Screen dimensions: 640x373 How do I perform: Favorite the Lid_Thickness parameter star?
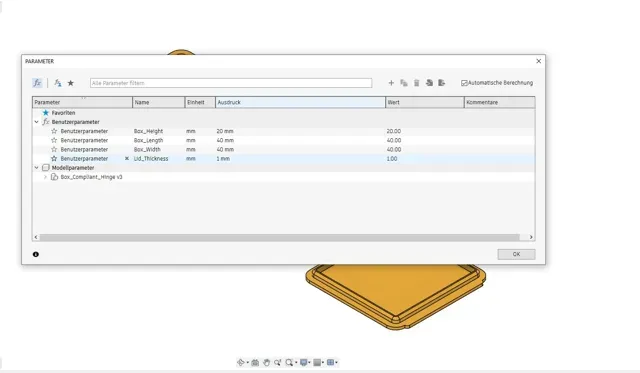pos(54,158)
